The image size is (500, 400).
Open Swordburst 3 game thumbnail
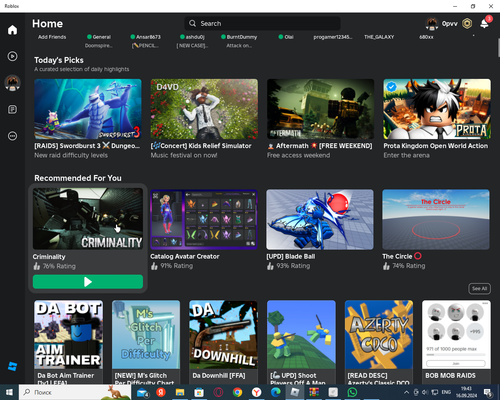pyautogui.click(x=88, y=109)
